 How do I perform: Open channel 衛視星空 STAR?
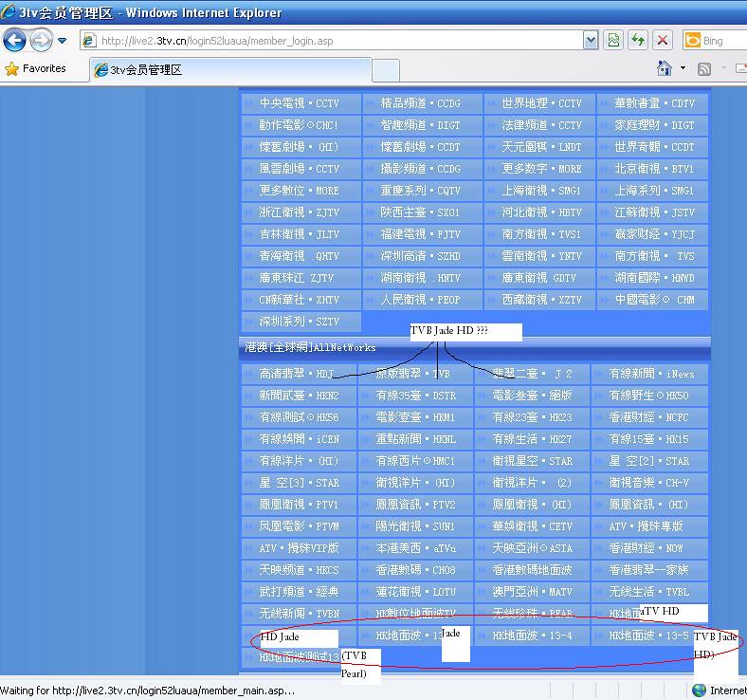(x=533, y=461)
